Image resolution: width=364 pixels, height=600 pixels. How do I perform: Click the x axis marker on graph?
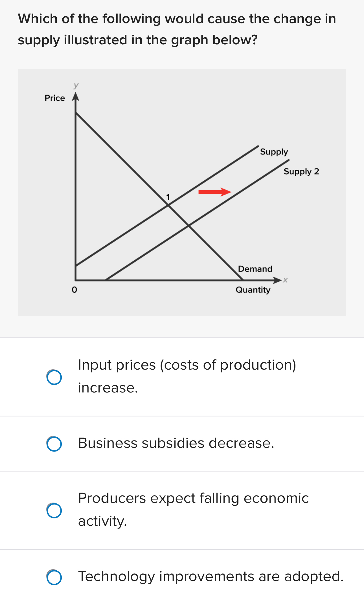click(285, 280)
